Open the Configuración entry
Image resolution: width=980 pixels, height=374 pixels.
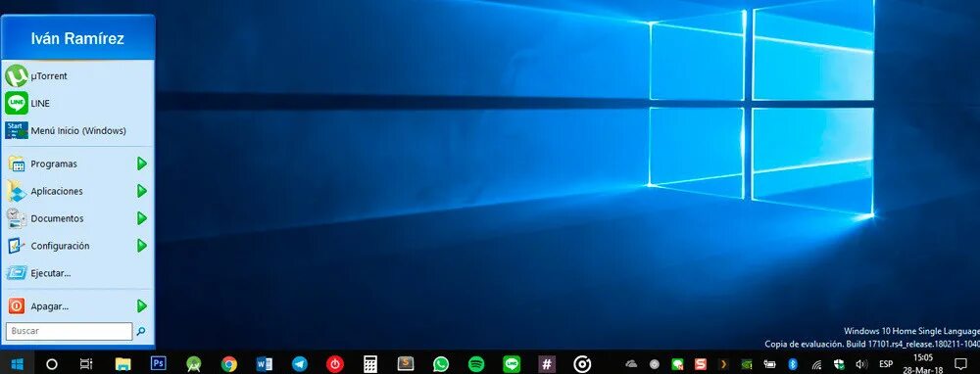(x=78, y=246)
